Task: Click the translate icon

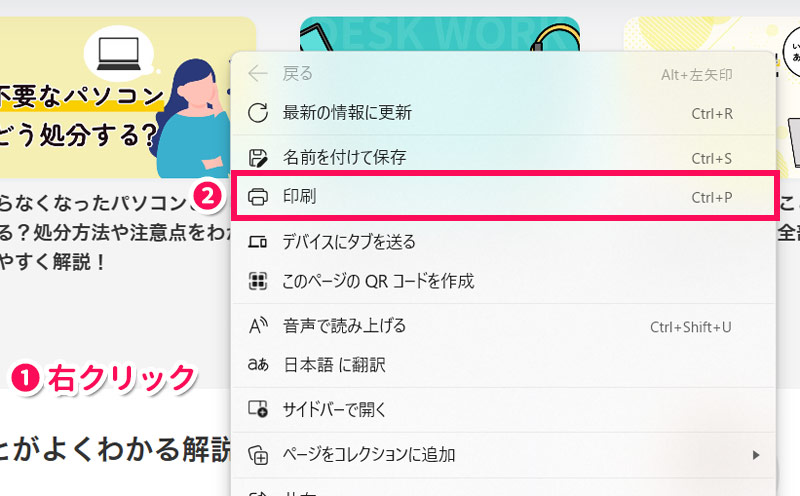Action: pos(258,364)
